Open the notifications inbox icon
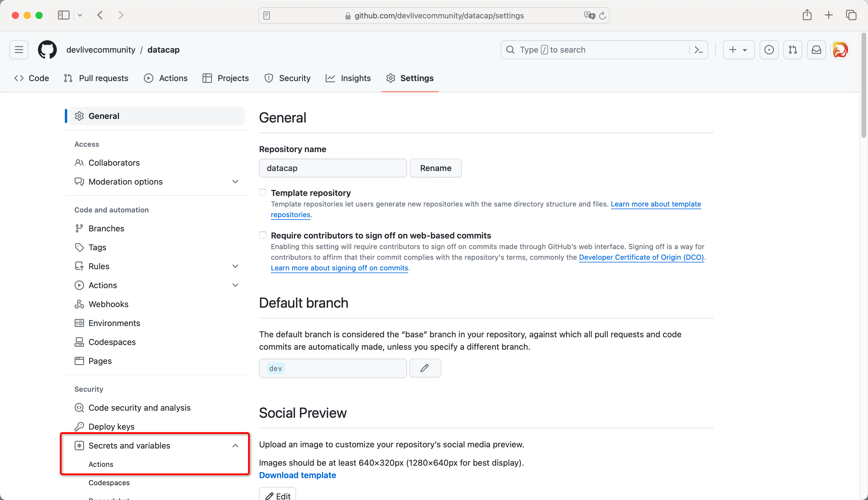Viewport: 868px width, 500px height. [x=816, y=50]
